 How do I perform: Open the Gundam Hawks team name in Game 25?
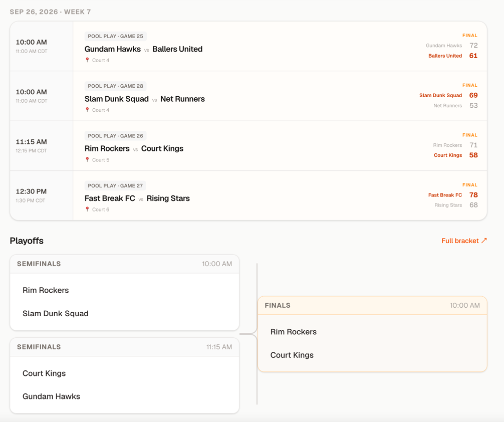pos(113,49)
